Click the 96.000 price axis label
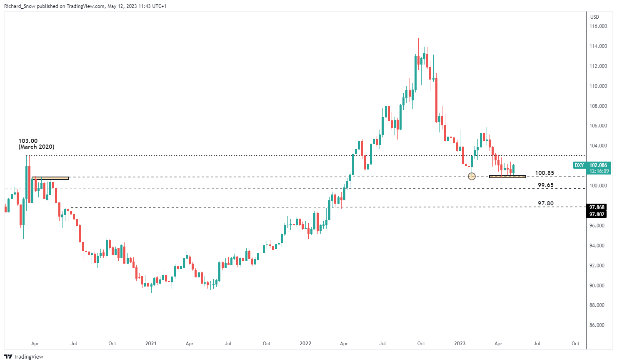Screen dimensions: 617x364 (598, 226)
